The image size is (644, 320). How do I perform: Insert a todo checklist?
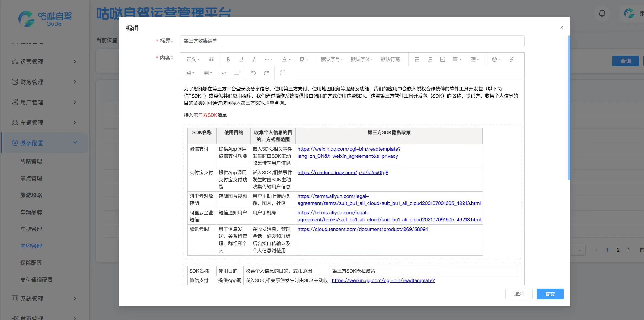click(442, 59)
